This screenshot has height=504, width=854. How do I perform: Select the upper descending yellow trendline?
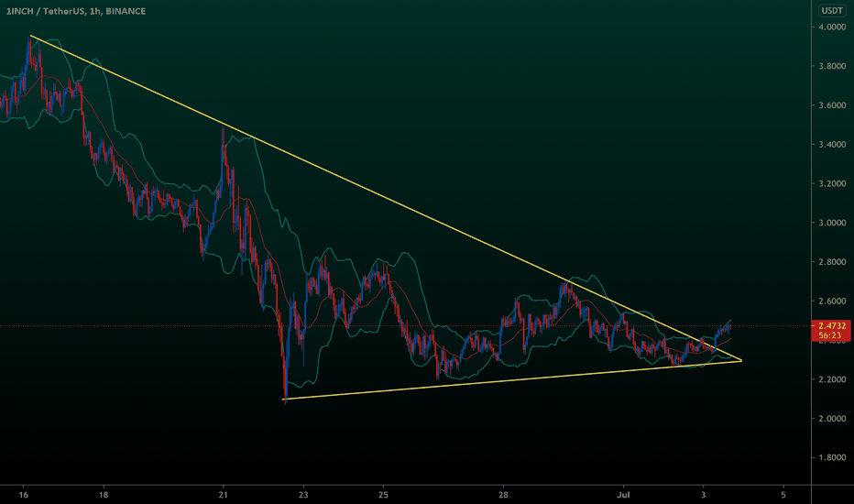(386, 198)
